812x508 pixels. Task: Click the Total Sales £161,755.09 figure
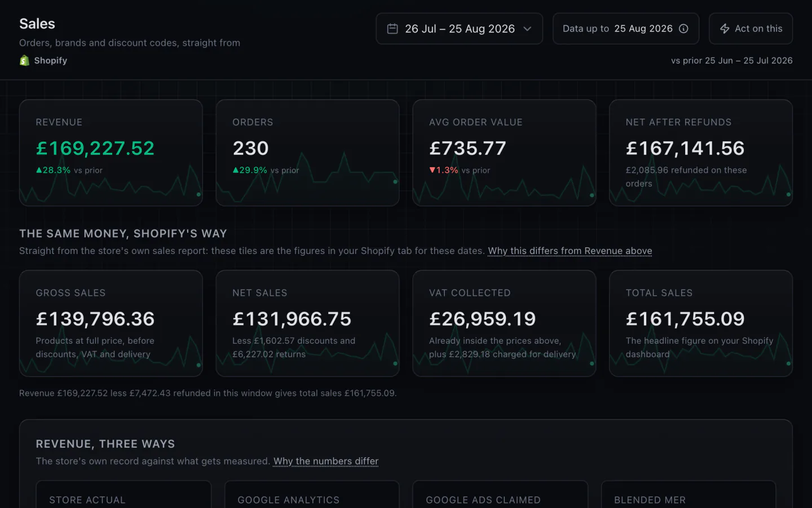click(x=685, y=319)
